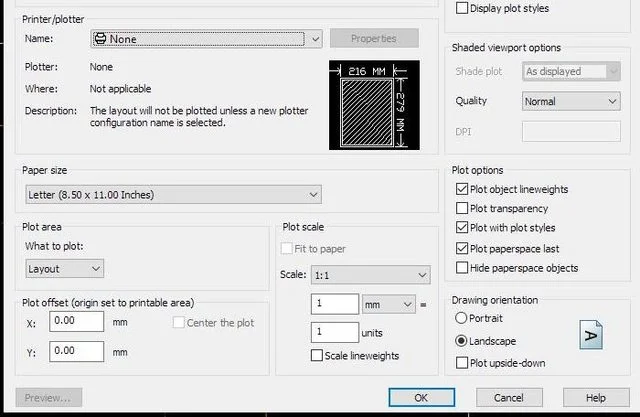Open Shade plot As displayed dropdown
The width and height of the screenshot is (640, 417).
coord(571,71)
